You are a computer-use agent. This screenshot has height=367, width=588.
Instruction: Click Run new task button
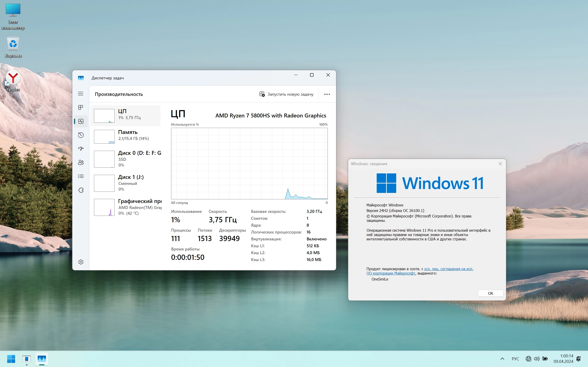(x=286, y=94)
